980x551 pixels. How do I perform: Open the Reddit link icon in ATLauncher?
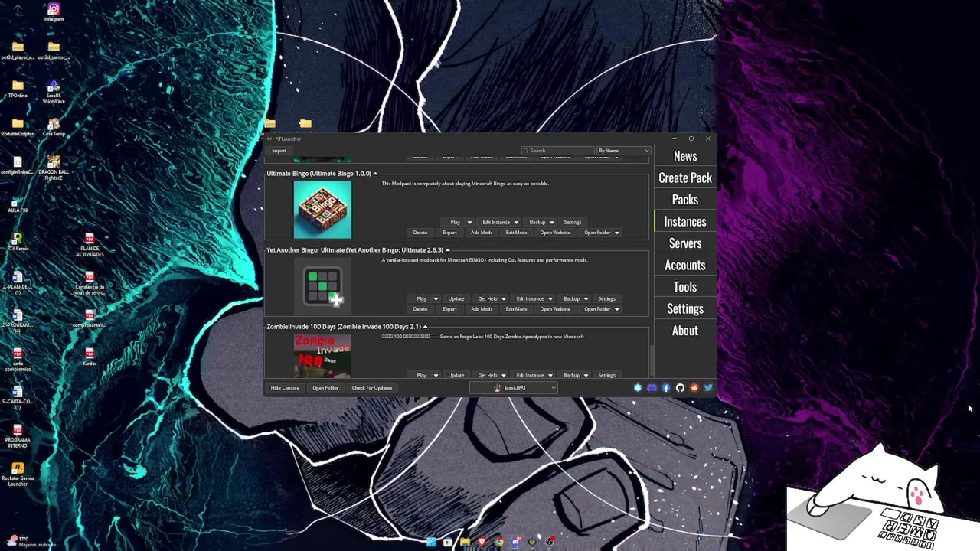[x=694, y=388]
